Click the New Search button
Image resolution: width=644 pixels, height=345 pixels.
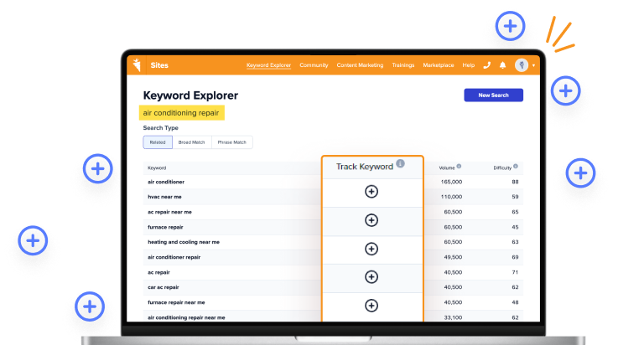(x=493, y=95)
